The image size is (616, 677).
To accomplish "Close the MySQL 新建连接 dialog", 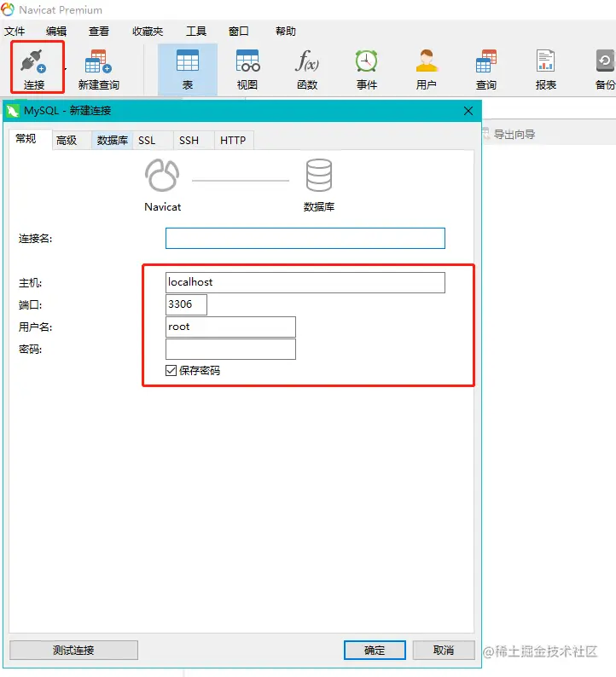I will (x=468, y=111).
